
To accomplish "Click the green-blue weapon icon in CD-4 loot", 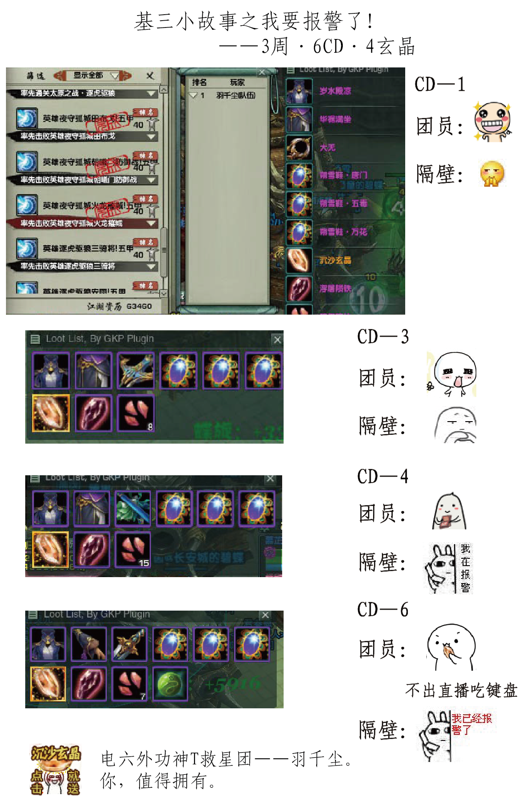I will coord(133,508).
